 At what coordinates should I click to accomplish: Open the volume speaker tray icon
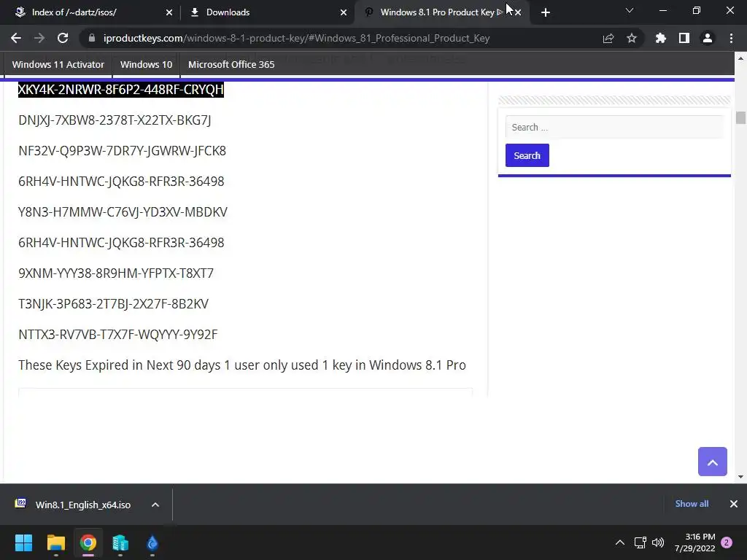pos(658,542)
